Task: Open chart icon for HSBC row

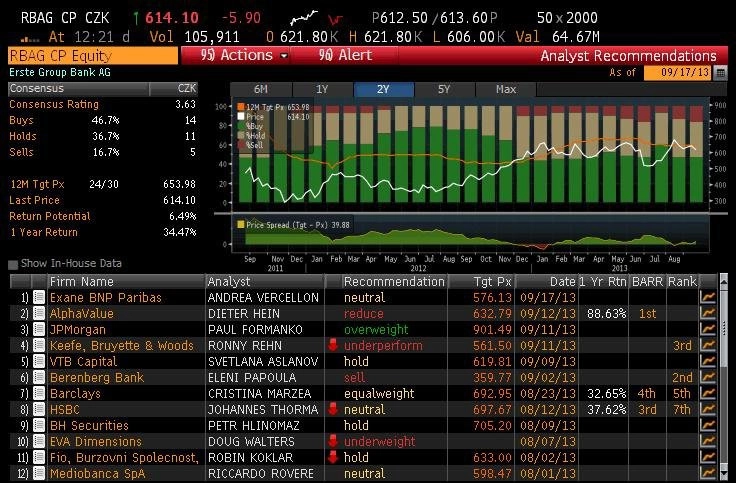Action: [x=708, y=409]
